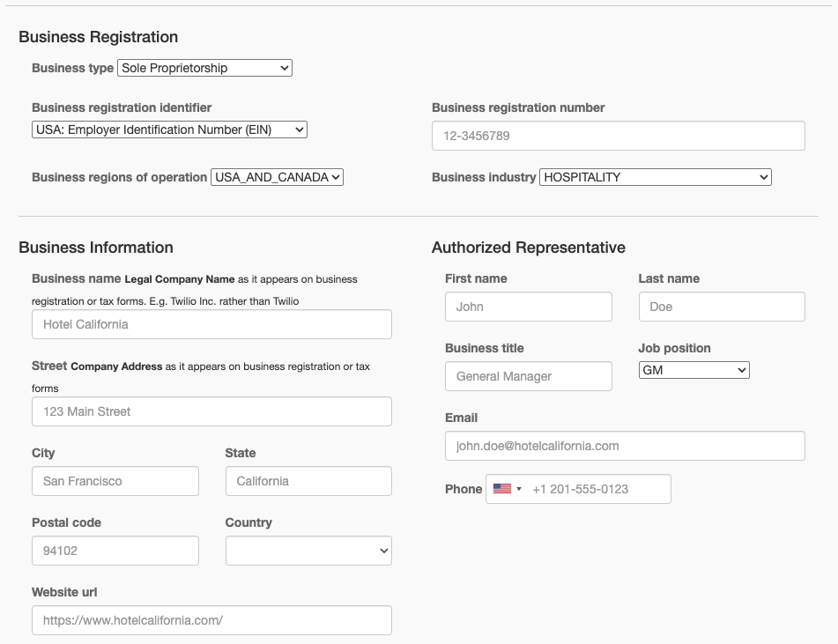
Task: Open the Business type dropdown
Action: [204, 68]
